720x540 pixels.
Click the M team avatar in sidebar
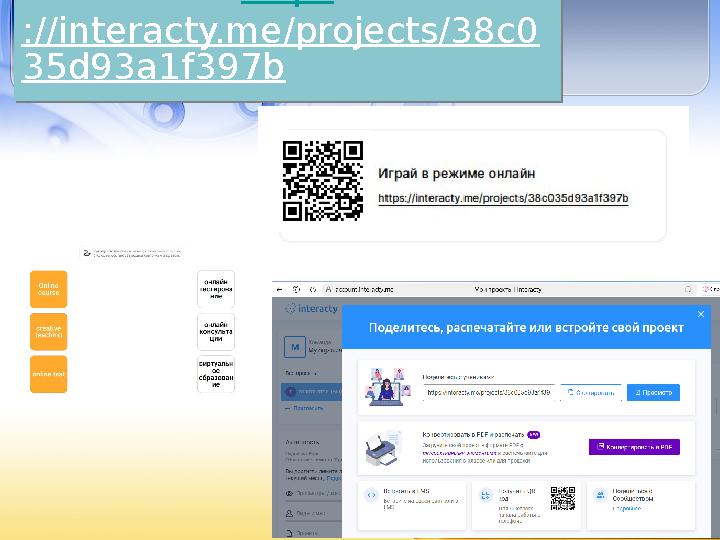[x=295, y=347]
